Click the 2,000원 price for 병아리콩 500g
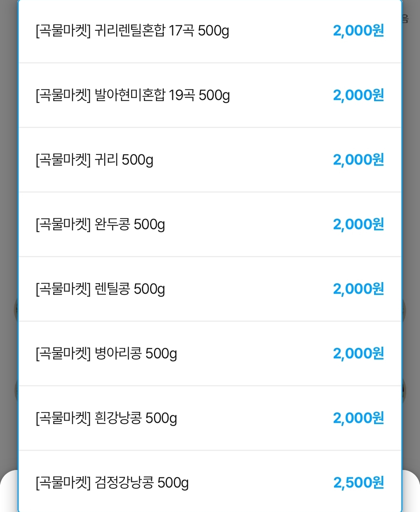The image size is (420, 512). click(359, 353)
